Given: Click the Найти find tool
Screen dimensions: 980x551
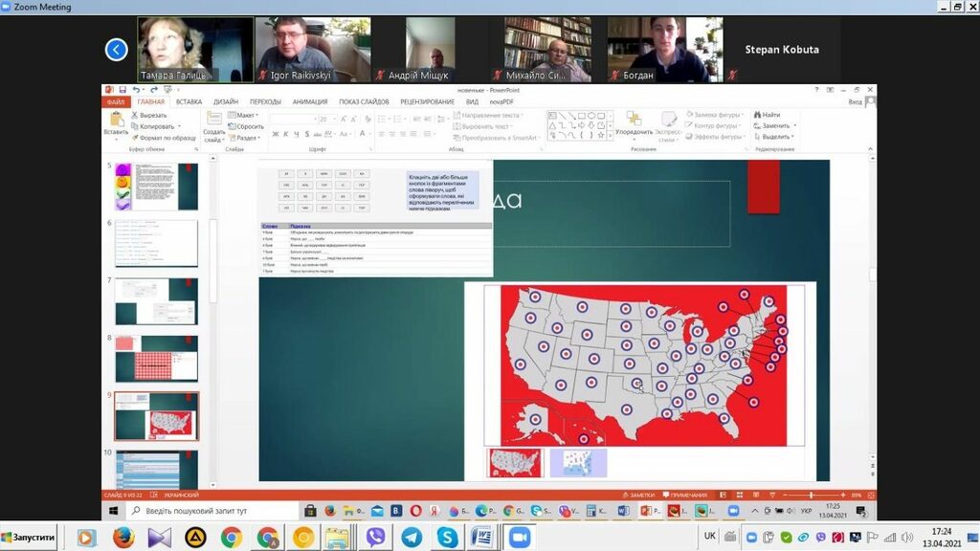Looking at the screenshot, I should tap(767, 115).
